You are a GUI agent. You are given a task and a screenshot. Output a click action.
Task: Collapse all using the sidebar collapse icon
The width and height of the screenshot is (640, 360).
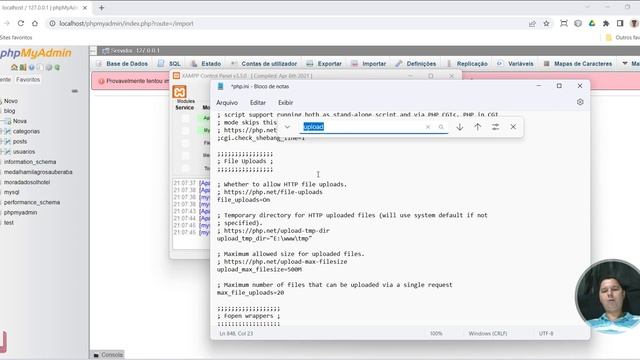(x=74, y=91)
